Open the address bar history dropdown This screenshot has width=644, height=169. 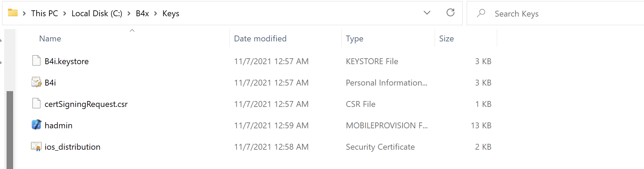point(427,13)
